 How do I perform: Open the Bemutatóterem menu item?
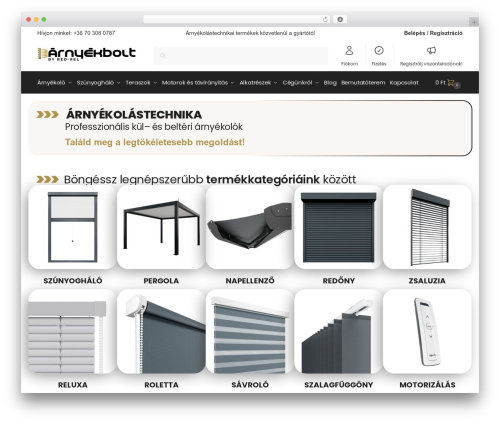[x=363, y=82]
